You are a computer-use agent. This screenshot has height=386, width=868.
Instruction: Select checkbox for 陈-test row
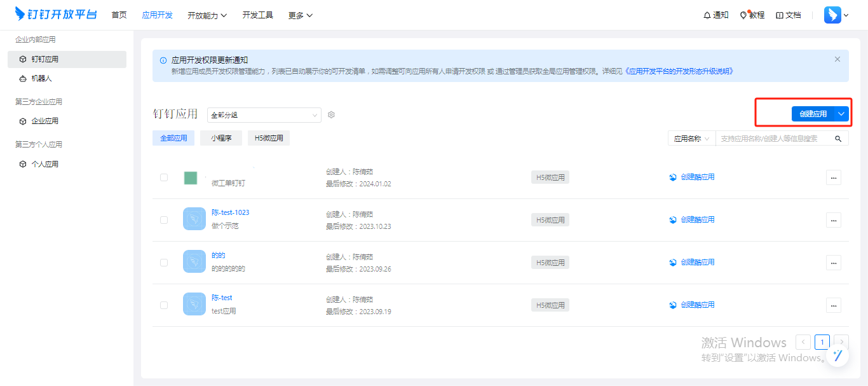[164, 305]
